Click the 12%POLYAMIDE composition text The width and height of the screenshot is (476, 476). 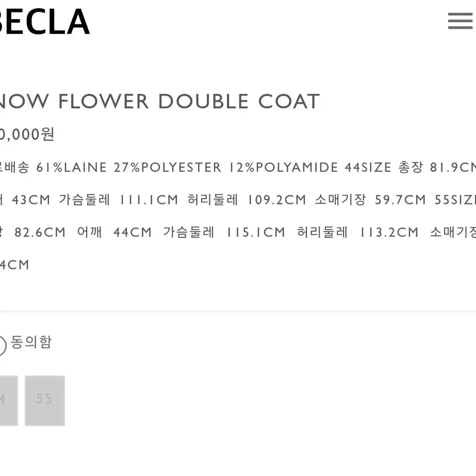283,167
